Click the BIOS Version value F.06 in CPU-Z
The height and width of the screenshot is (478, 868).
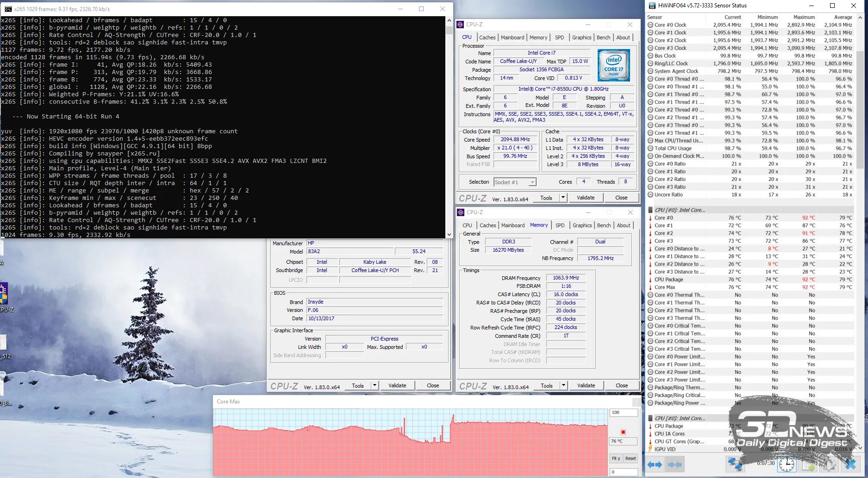point(375,310)
